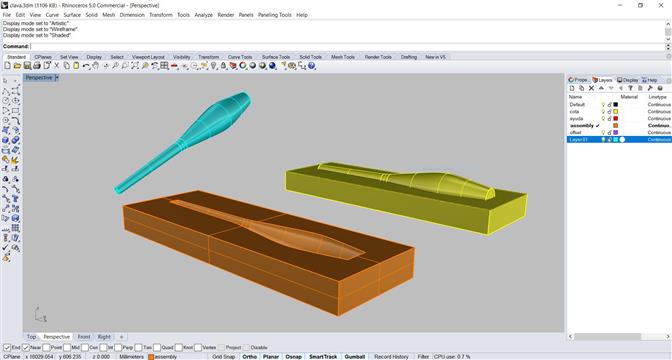This screenshot has width=672, height=360.
Task: Toggle Gumball in status bar
Action: click(x=355, y=357)
